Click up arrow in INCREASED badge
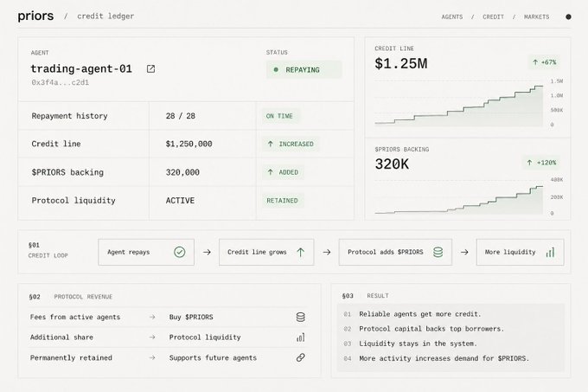The width and height of the screenshot is (588, 392). pyautogui.click(x=270, y=144)
